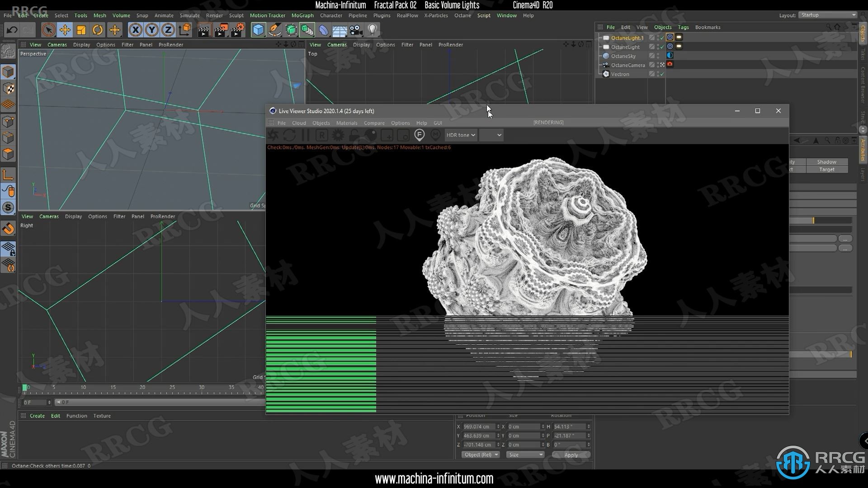868x488 pixels.
Task: Click the render F icon in Live Viewer
Action: [419, 135]
